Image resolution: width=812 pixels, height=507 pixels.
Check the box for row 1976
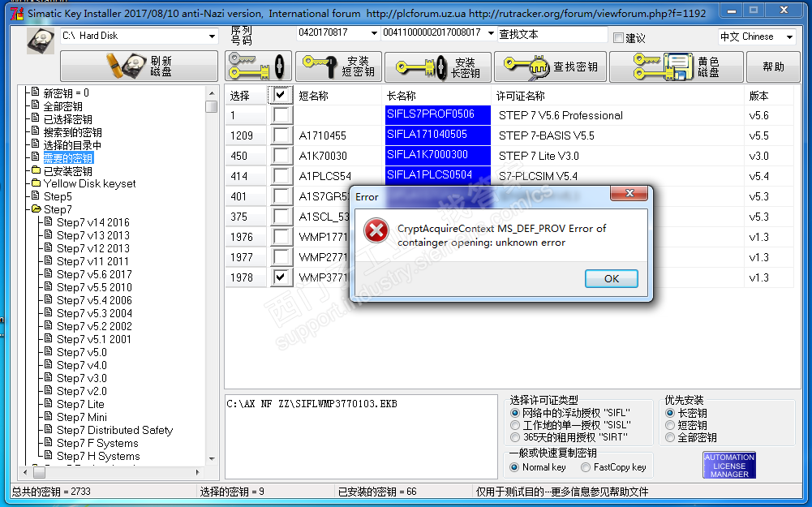pyautogui.click(x=280, y=237)
